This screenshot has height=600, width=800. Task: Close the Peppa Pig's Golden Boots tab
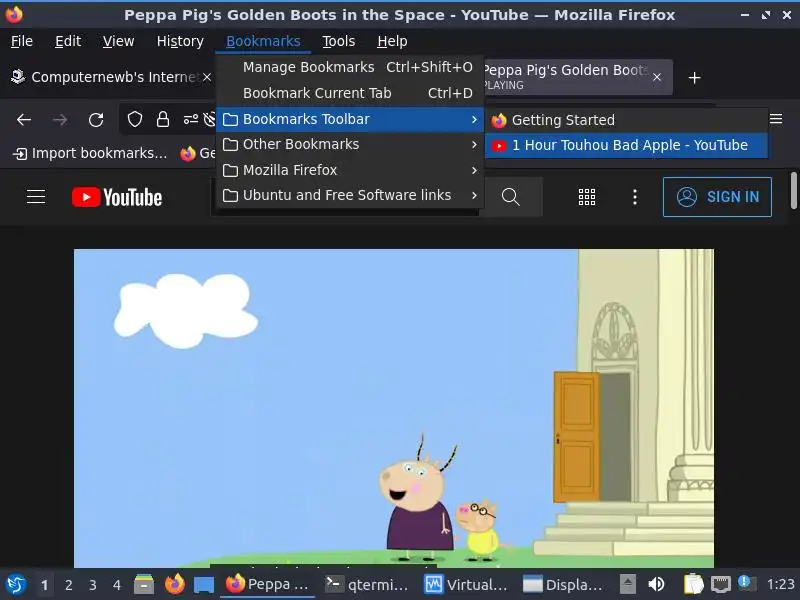click(x=657, y=77)
